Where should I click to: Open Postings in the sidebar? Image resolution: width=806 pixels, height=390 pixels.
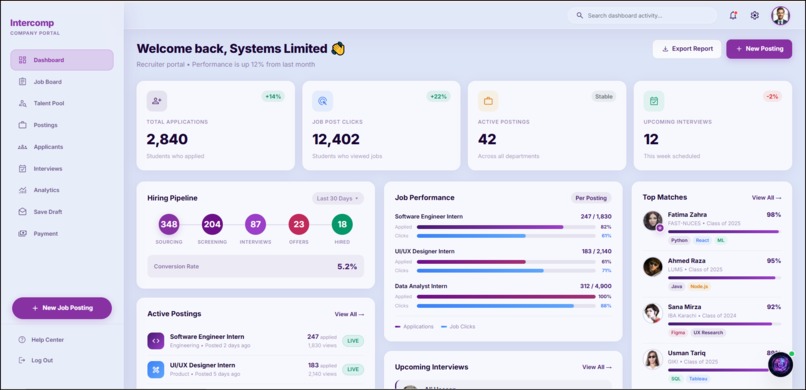pos(62,125)
